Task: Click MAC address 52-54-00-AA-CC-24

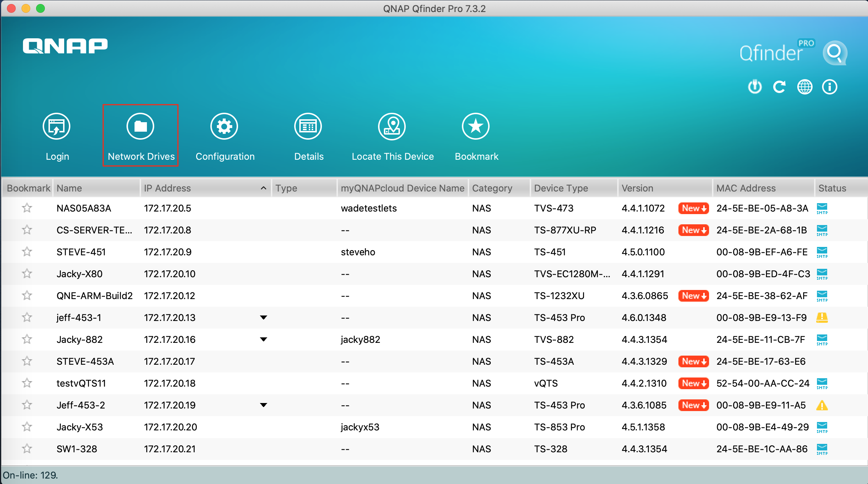Action: pyautogui.click(x=763, y=383)
